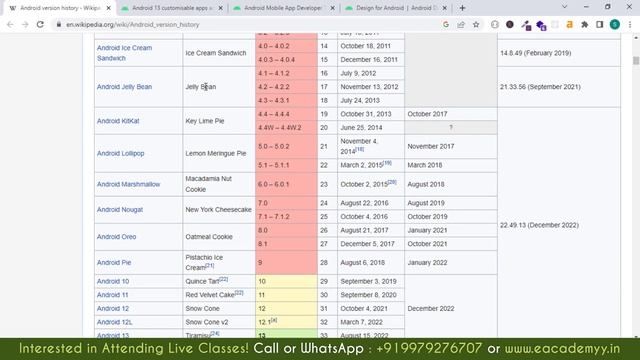Reload the Wikipedia page

click(40, 24)
